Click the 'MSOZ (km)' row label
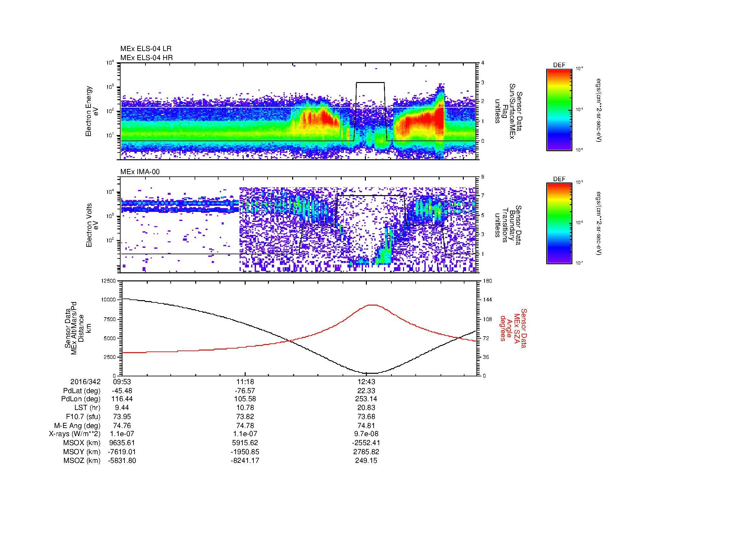Viewport: 756px width, 534px height. tap(82, 461)
